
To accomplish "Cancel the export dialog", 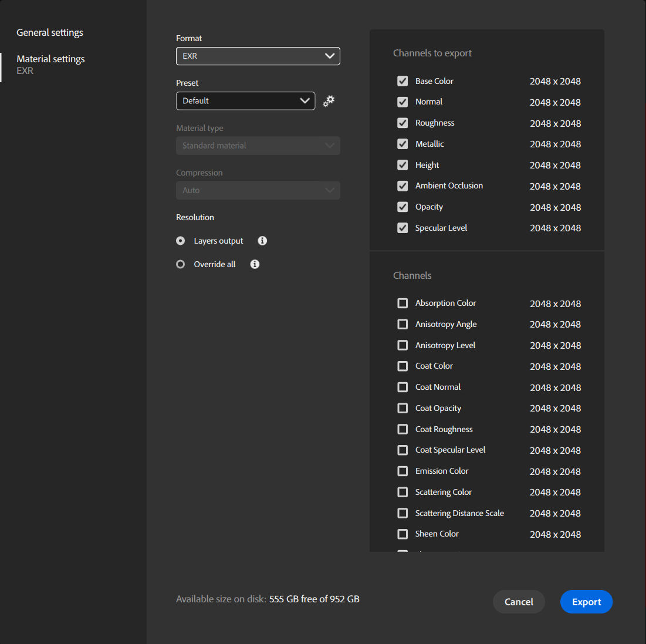I will (519, 602).
